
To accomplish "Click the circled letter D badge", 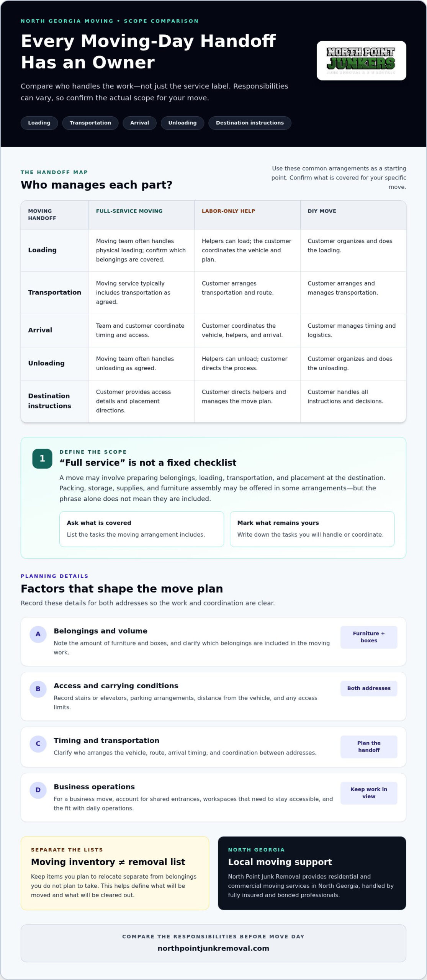I will 38,790.
